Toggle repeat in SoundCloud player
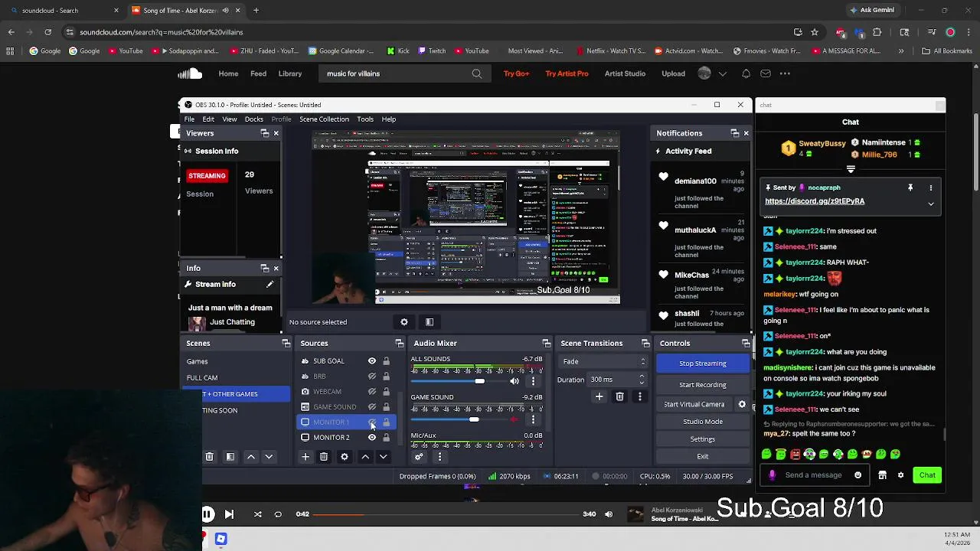The height and width of the screenshot is (551, 980). [x=278, y=514]
